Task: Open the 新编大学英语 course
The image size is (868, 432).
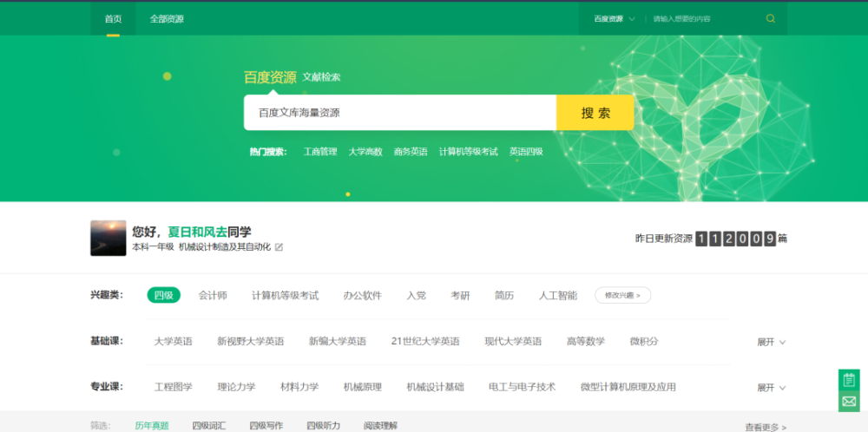Action: [337, 341]
